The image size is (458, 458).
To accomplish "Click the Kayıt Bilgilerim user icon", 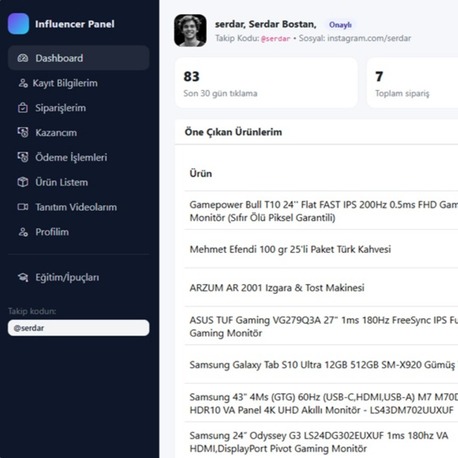I will (23, 83).
